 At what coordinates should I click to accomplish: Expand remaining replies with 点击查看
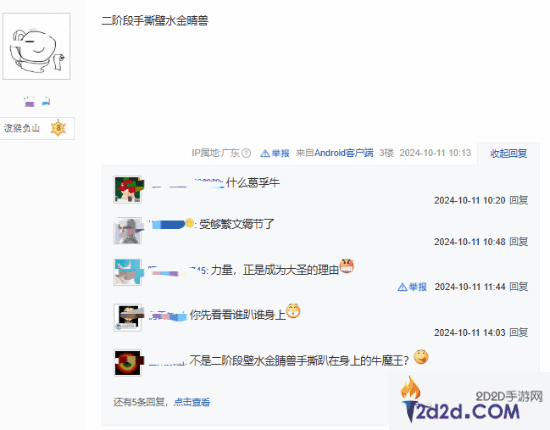[x=192, y=402]
